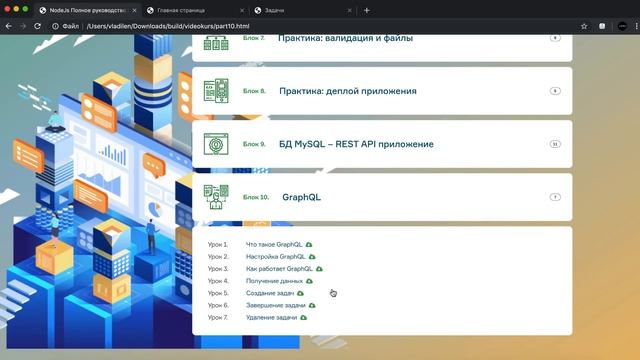
Task: Click the Урок 1. label
Action: click(x=218, y=244)
